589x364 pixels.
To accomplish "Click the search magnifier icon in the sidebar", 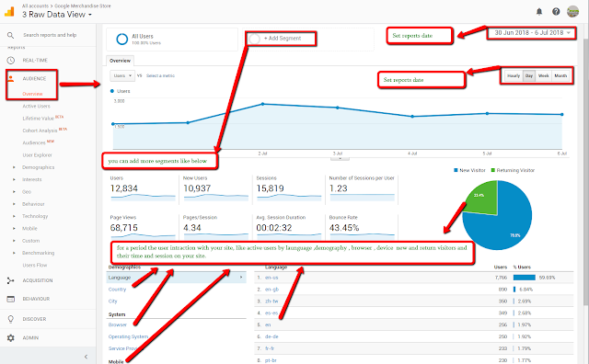I will click(x=10, y=35).
